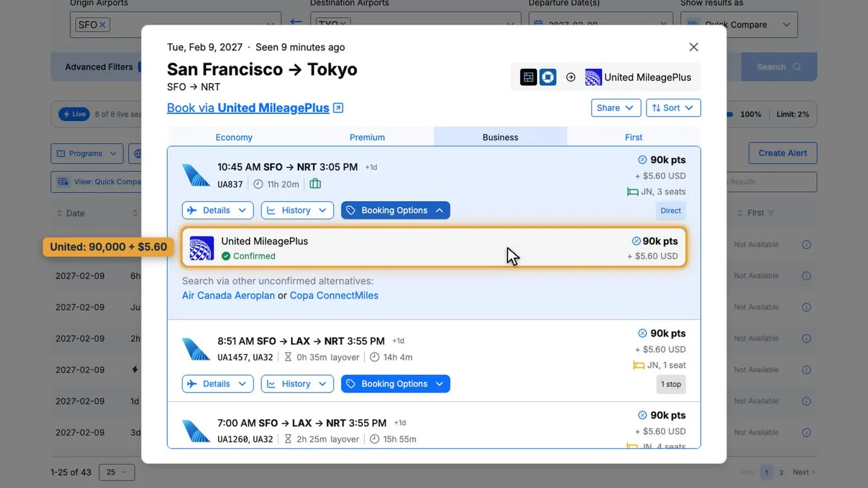This screenshot has width=868, height=488.
Task: Click the Chase transfer partner icon
Action: click(x=548, y=77)
